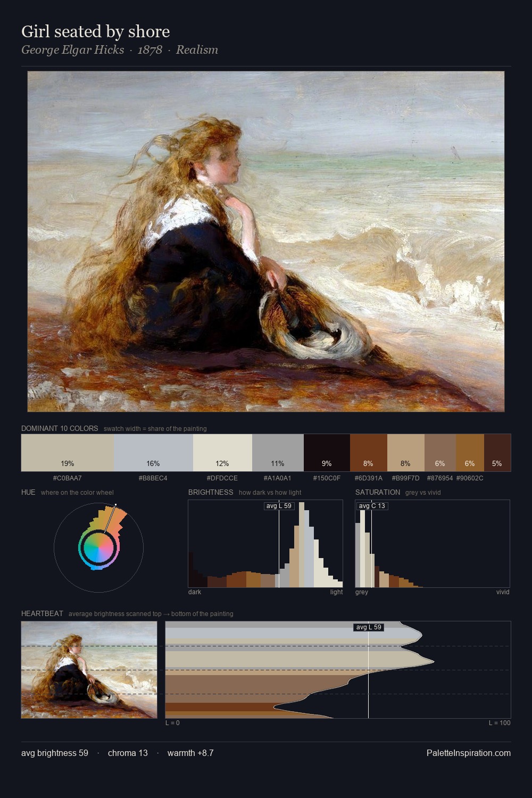This screenshot has width=532, height=798.
Task: Click the hex code #A1A0A1
Action: click(278, 478)
